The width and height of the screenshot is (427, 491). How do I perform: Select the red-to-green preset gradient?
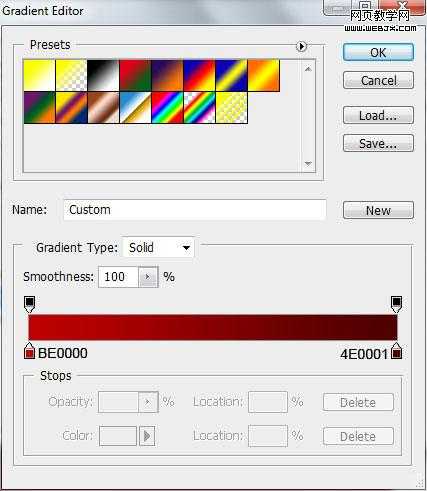[135, 75]
